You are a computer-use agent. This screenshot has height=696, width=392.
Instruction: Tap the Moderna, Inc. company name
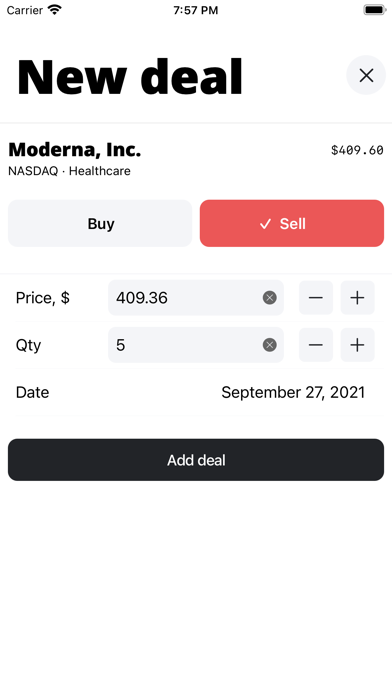[x=75, y=150]
